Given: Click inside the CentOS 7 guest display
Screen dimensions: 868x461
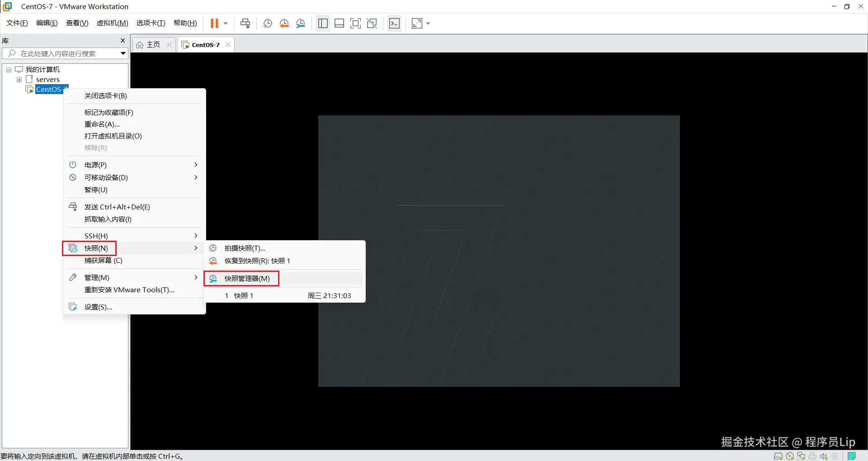Looking at the screenshot, I should 499,251.
